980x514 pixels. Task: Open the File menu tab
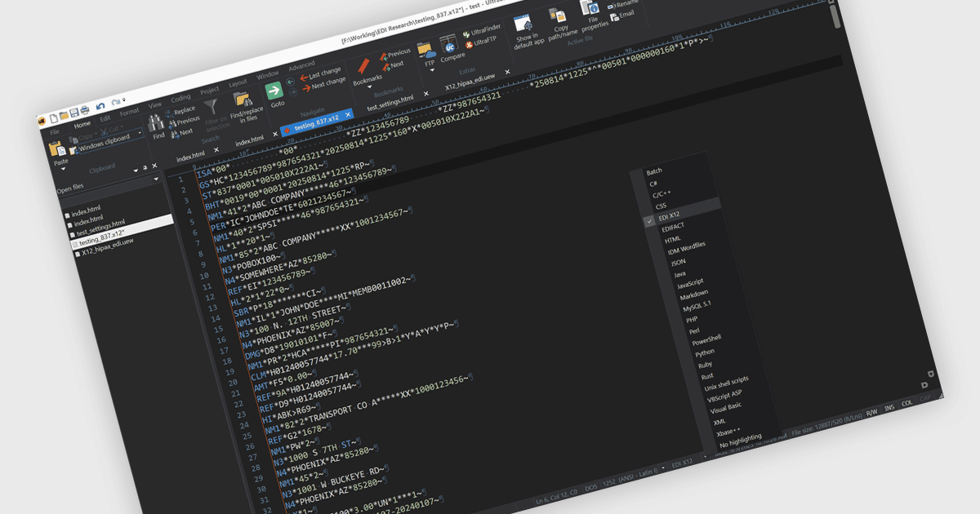pyautogui.click(x=55, y=131)
